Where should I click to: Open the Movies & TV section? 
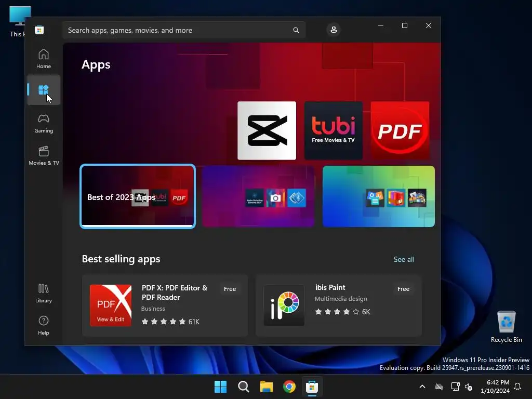(x=44, y=156)
